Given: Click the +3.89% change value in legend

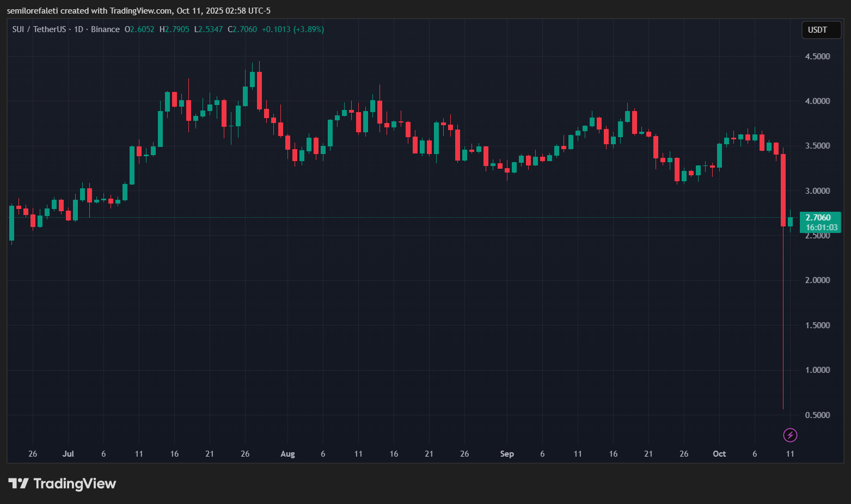Looking at the screenshot, I should [309, 29].
